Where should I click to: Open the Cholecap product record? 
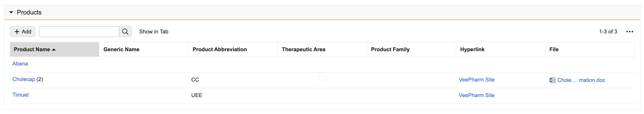24,79
